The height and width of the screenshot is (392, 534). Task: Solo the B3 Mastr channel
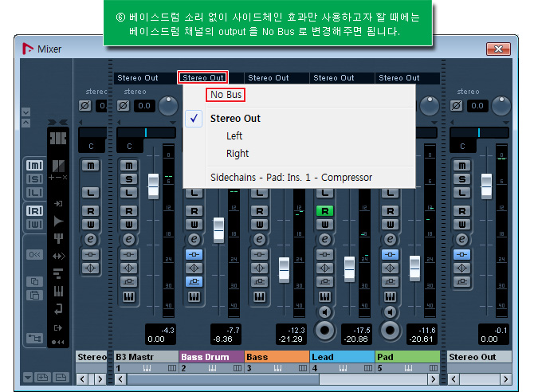pos(129,179)
